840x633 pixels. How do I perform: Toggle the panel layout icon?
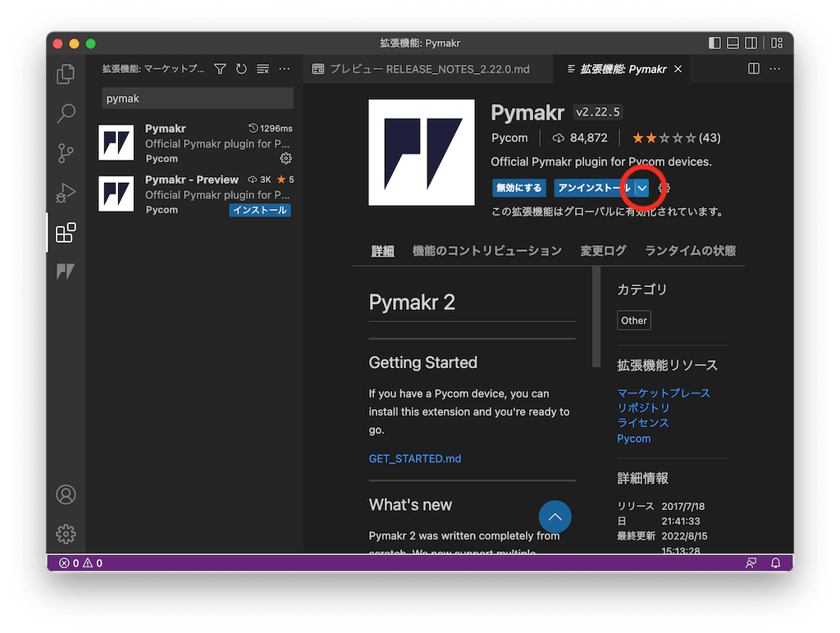click(x=733, y=43)
